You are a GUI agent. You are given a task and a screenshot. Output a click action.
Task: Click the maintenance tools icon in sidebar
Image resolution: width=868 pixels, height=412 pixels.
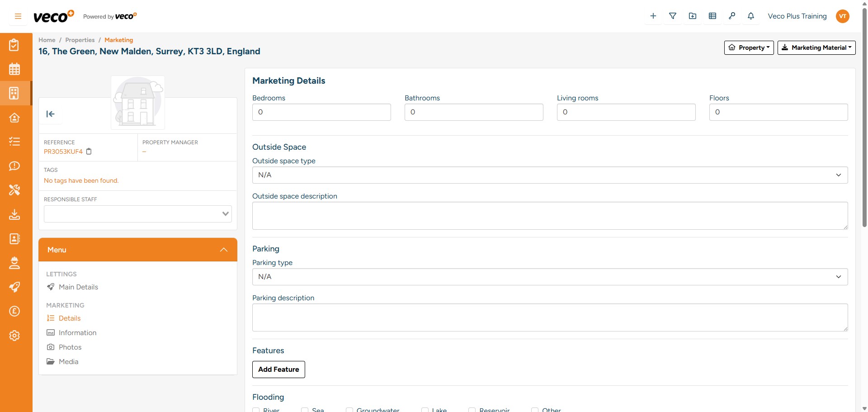pyautogui.click(x=14, y=190)
